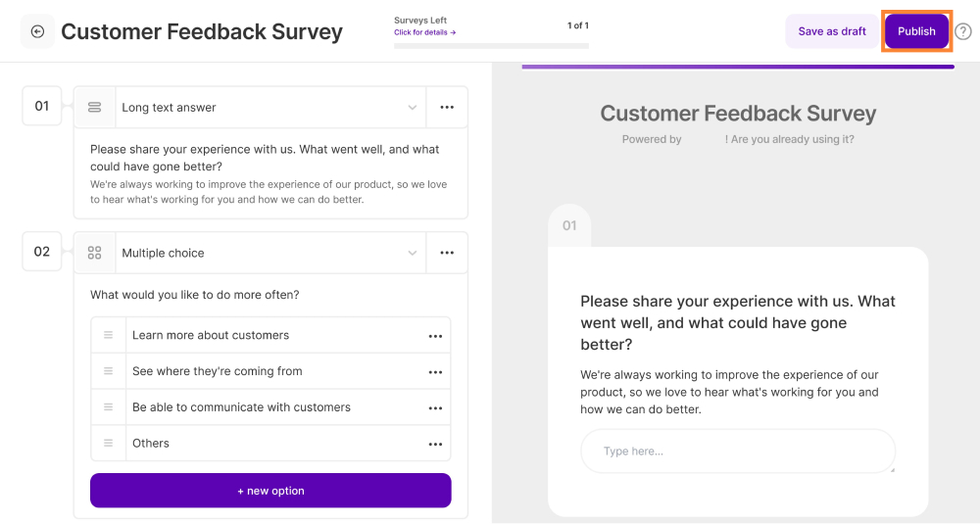This screenshot has height=524, width=980.
Task: Expand the Multiple choice type dropdown
Action: coord(413,253)
